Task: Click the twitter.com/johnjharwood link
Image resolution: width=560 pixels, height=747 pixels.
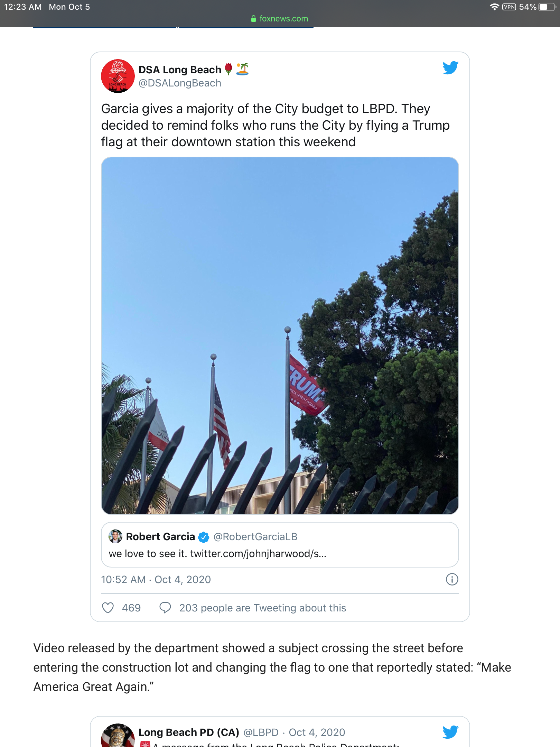Action: tap(258, 554)
